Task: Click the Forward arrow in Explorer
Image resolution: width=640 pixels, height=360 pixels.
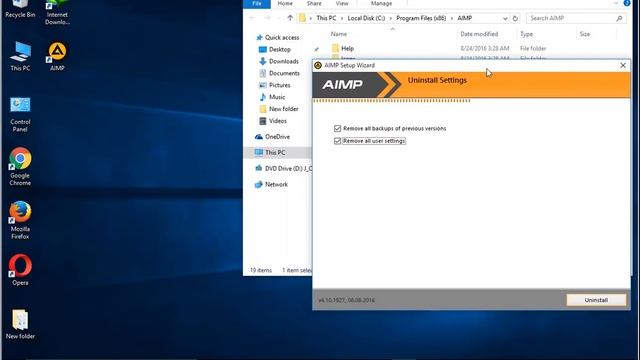Action: tap(267, 18)
